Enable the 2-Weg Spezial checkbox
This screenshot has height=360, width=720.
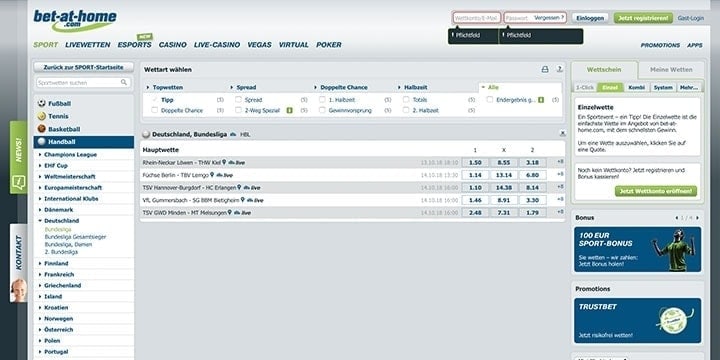click(238, 111)
